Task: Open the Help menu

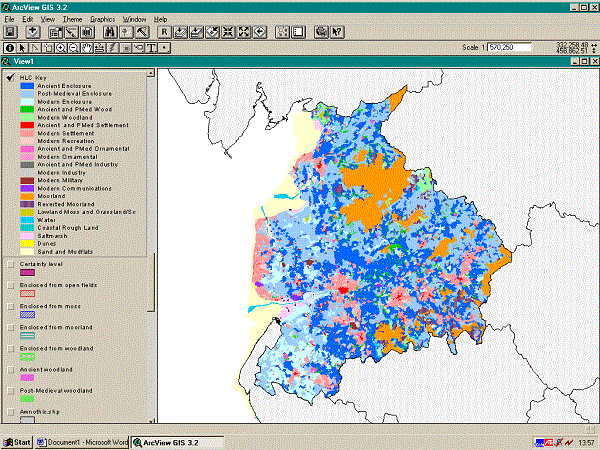Action: [160, 19]
